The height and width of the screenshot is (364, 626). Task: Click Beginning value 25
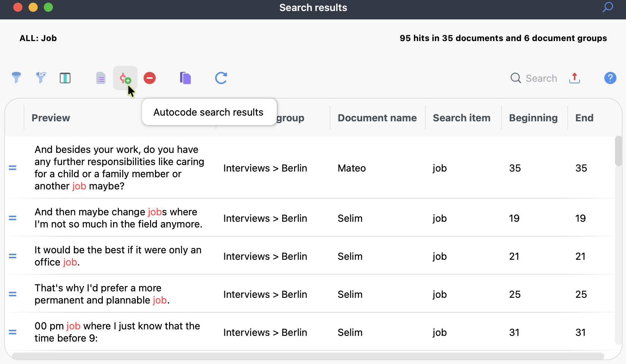click(515, 294)
